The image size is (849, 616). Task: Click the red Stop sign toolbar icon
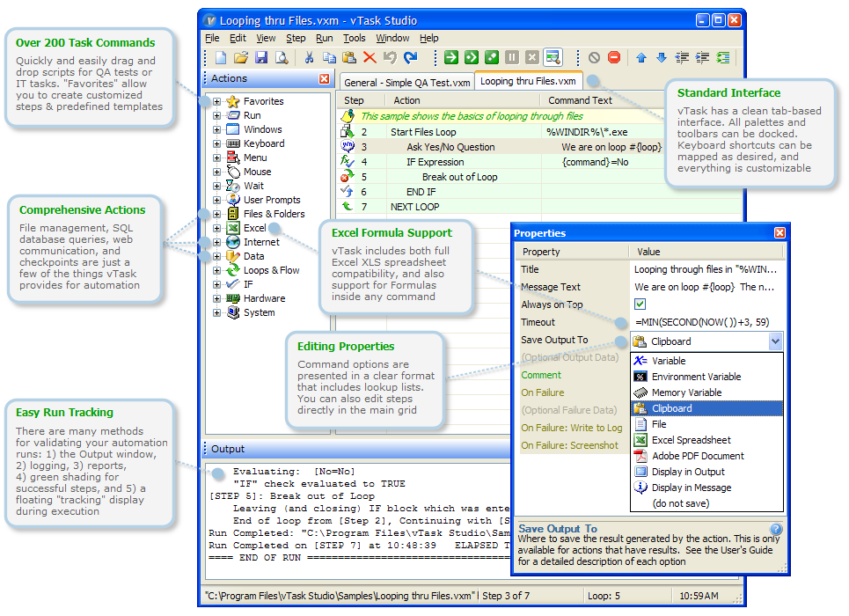pyautogui.click(x=614, y=58)
